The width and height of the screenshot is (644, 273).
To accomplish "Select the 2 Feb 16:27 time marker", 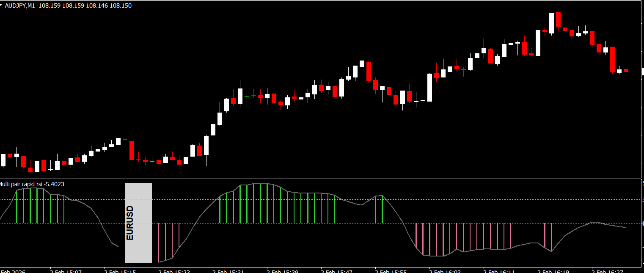I will point(608,270).
